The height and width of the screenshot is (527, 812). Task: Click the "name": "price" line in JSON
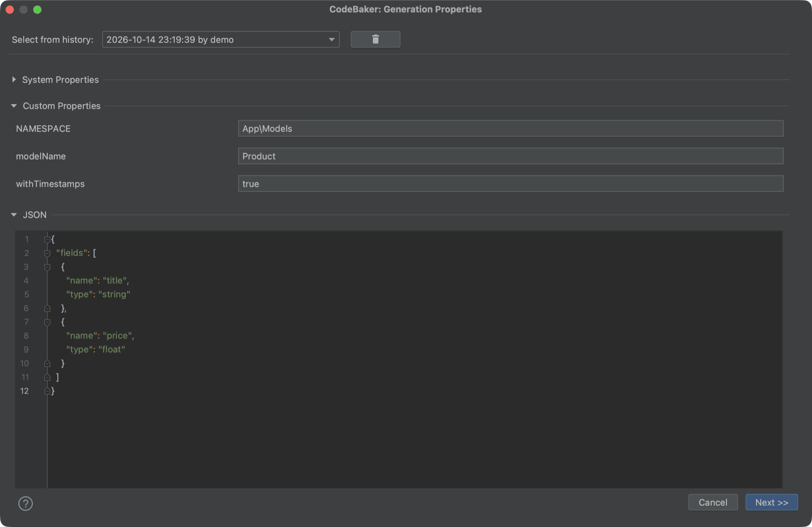pos(100,335)
